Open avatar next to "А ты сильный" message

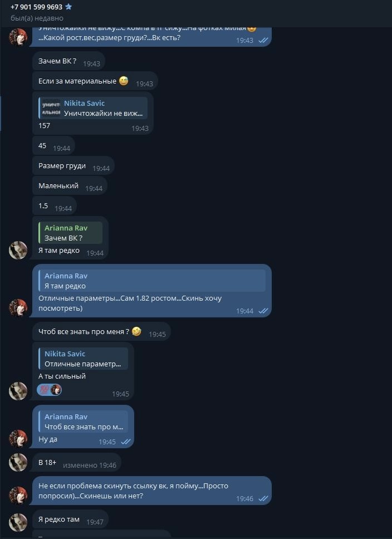tap(18, 391)
